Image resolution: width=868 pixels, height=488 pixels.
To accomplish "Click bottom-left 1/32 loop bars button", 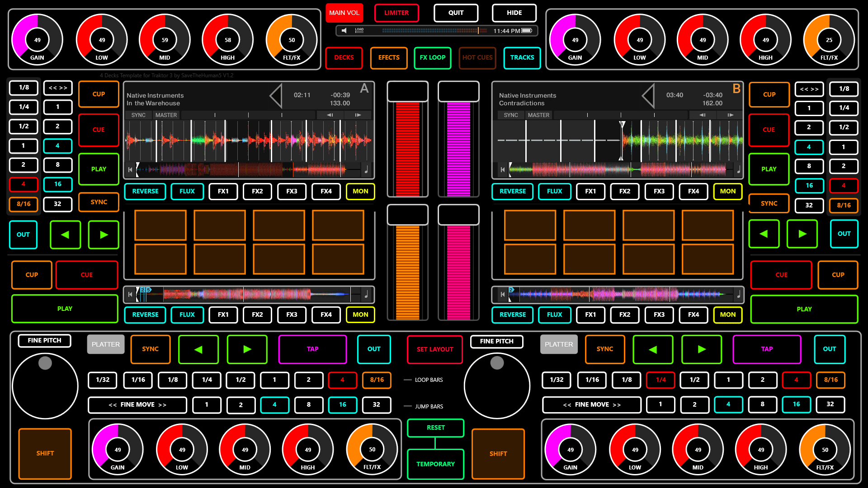I will pyautogui.click(x=103, y=380).
